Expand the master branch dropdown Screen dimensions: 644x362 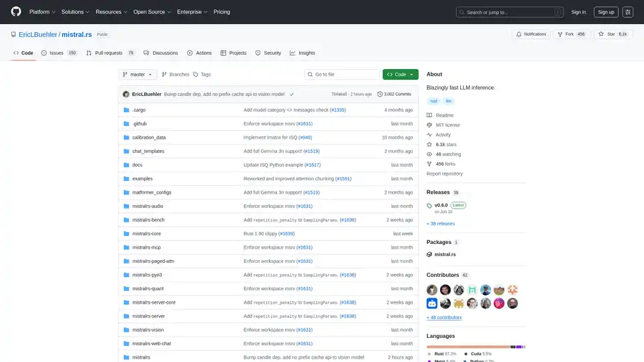[138, 74]
